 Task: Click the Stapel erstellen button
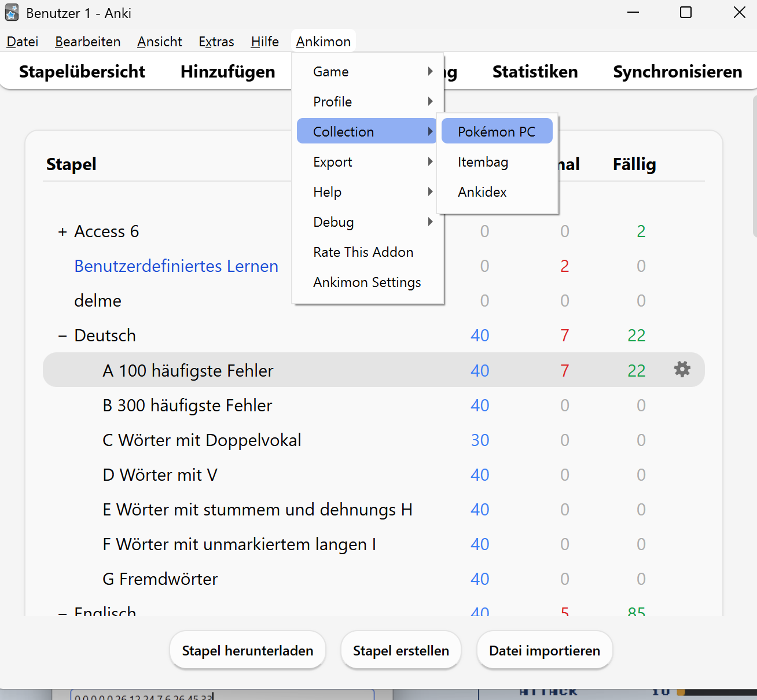pos(401,650)
